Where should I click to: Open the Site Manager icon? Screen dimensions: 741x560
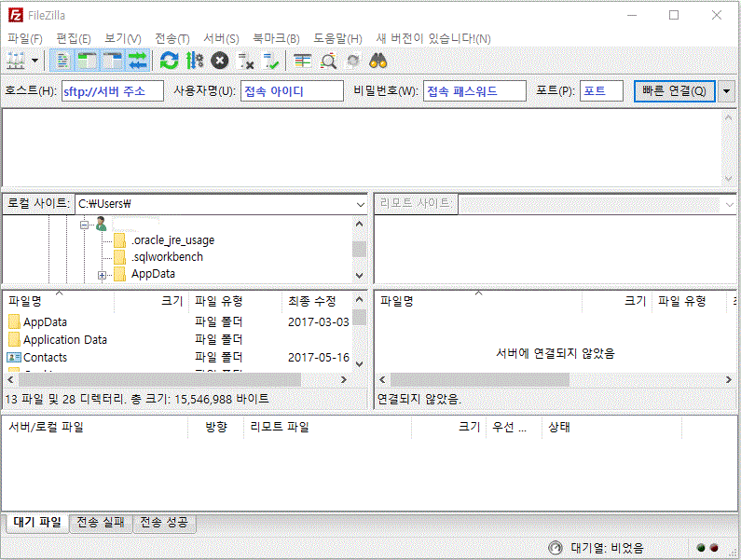point(16,61)
